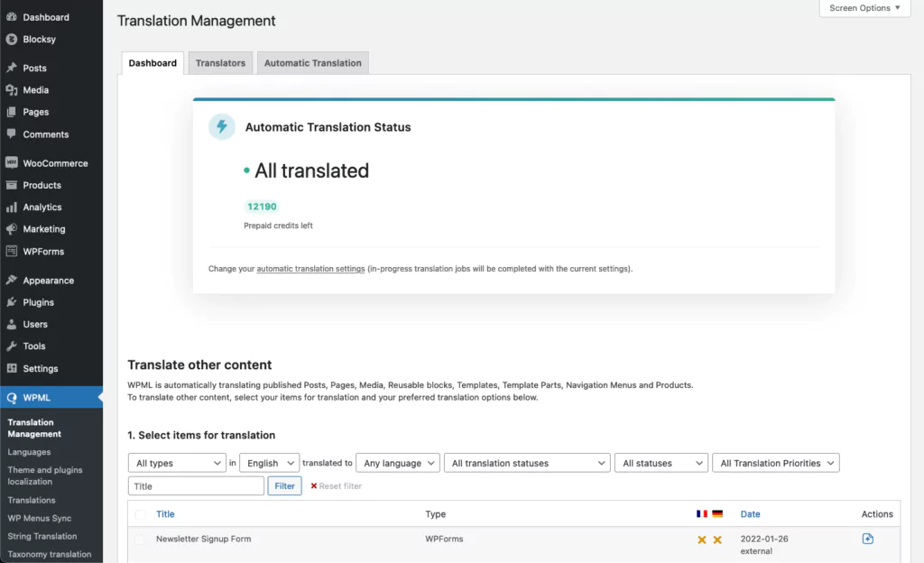Click the WPML logo icon
924x563 pixels.
tap(11, 398)
